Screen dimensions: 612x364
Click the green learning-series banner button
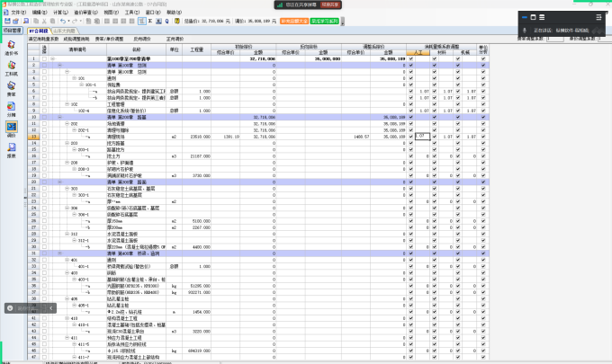[x=325, y=21]
